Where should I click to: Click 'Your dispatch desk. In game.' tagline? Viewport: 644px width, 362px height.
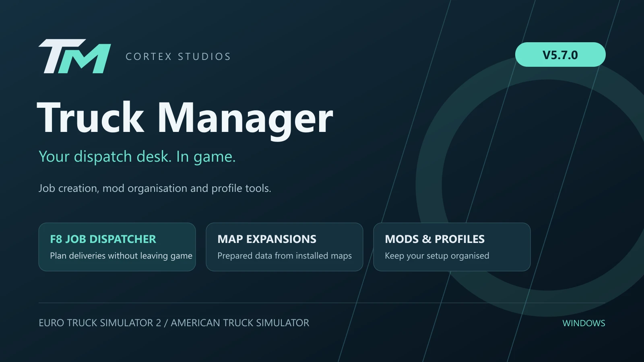click(137, 156)
